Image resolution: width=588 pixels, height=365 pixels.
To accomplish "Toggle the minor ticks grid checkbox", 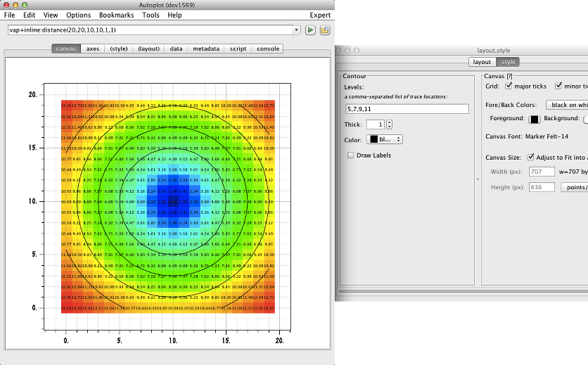I will tap(558, 86).
